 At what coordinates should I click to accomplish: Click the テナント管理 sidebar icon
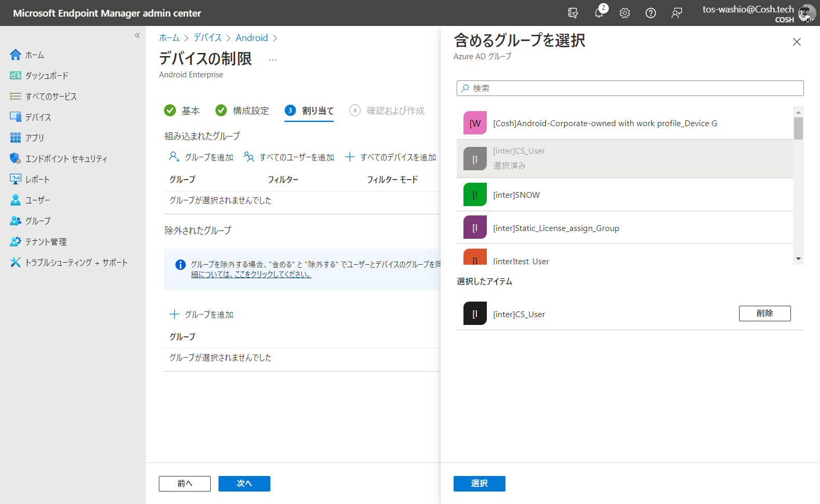[16, 241]
